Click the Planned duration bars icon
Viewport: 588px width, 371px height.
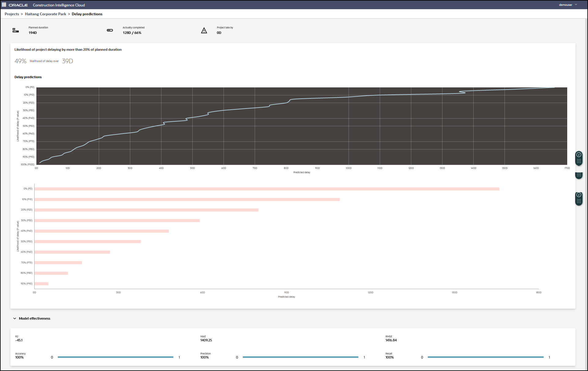pyautogui.click(x=16, y=30)
